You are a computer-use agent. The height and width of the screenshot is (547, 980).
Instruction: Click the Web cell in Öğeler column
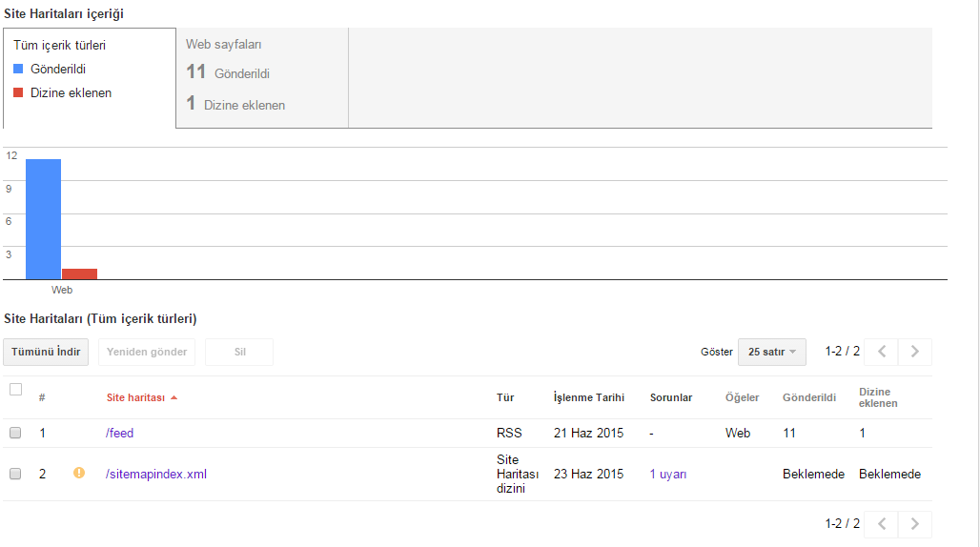tap(738, 433)
